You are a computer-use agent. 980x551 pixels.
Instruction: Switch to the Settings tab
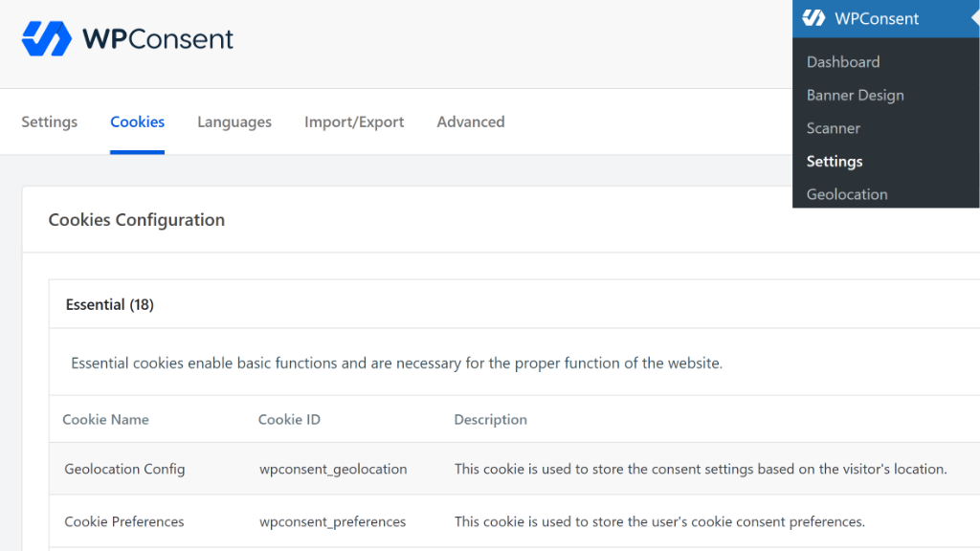coord(48,121)
